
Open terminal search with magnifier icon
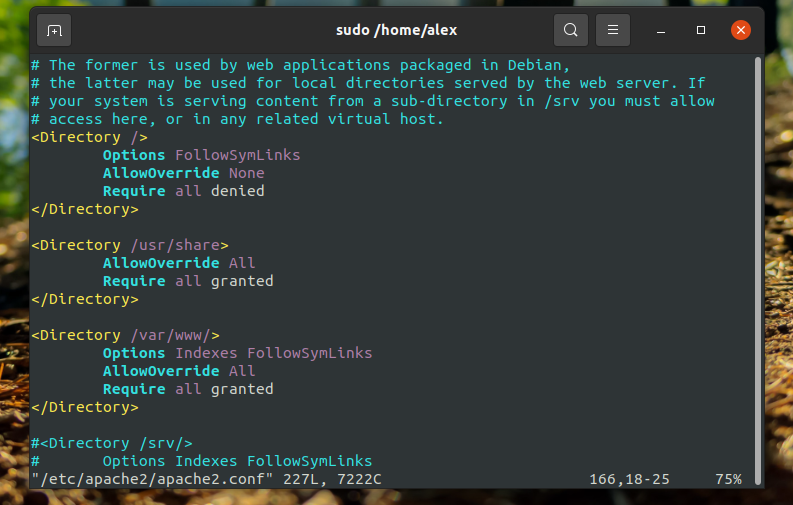(x=570, y=30)
